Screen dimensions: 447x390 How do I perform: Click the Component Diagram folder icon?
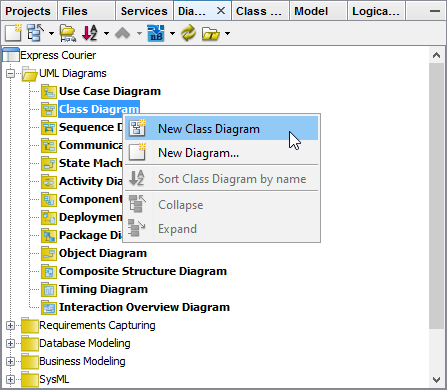click(x=49, y=199)
